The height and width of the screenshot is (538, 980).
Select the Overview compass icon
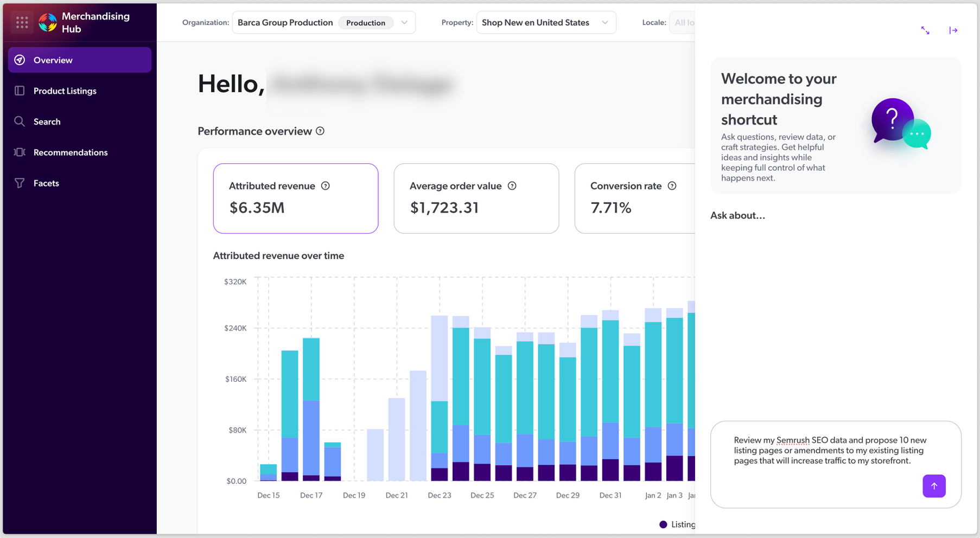tap(20, 60)
